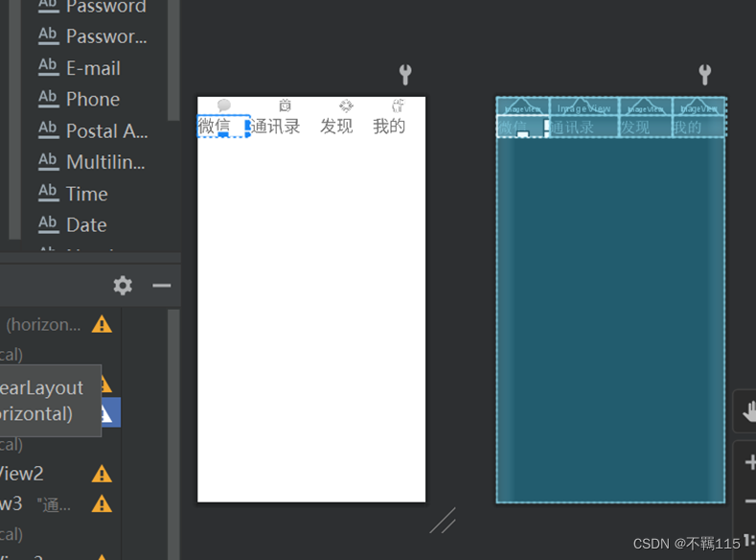Click profile image above 我的

pos(398,105)
